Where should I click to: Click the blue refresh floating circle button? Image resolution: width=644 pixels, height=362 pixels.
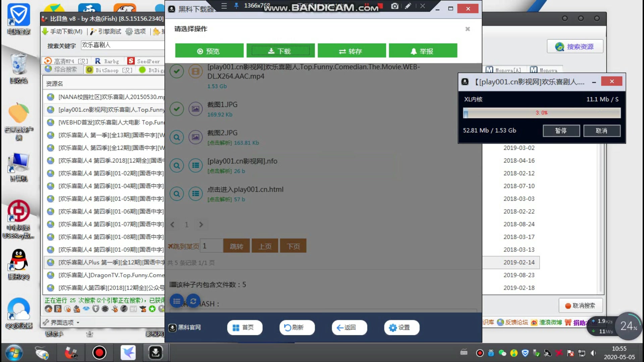click(193, 301)
